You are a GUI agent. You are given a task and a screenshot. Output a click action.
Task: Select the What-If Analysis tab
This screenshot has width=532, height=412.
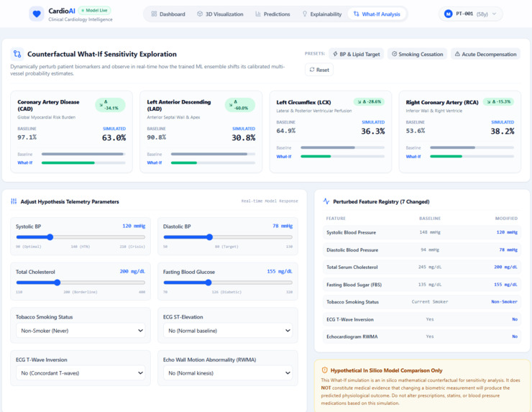tap(377, 14)
